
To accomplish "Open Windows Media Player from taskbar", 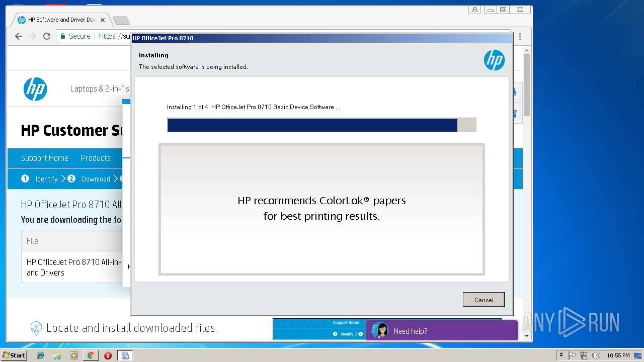I will [x=74, y=355].
